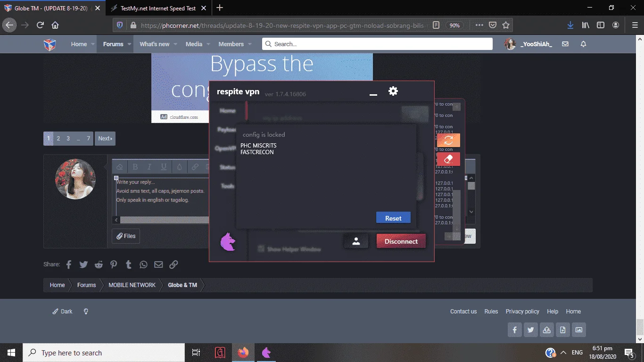This screenshot has width=644, height=362.
Task: Go to Globe & TM breadcrumb
Action: pyautogui.click(x=182, y=285)
